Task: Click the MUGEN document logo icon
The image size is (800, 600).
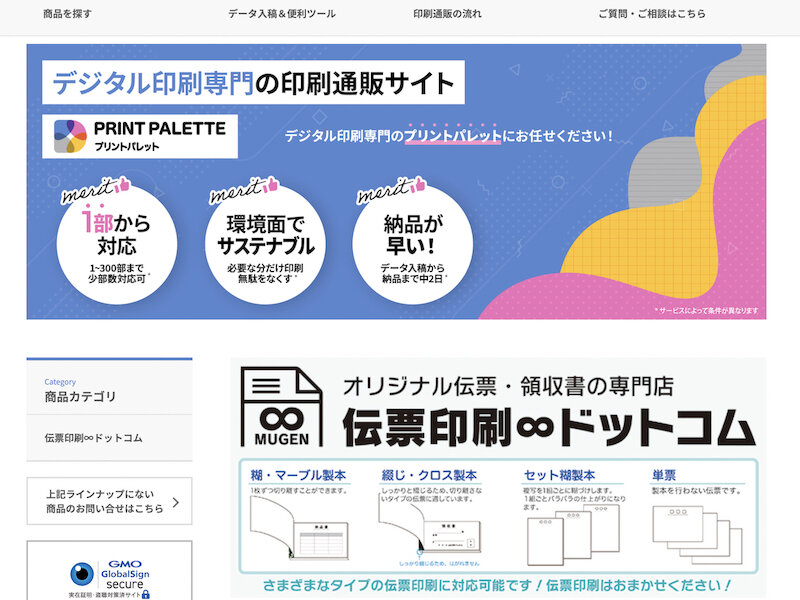Action: (x=281, y=407)
